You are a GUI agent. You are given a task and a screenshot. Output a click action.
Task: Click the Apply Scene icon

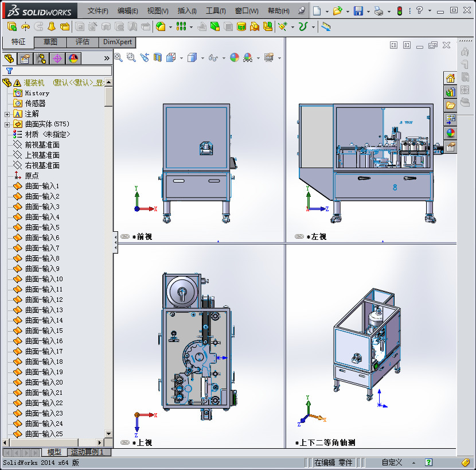248,57
